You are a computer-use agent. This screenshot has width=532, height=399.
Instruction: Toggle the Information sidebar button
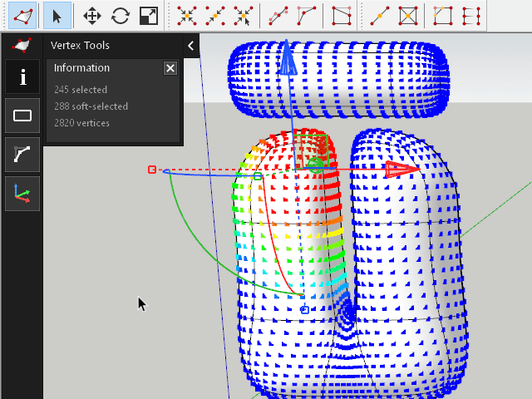tap(22, 77)
